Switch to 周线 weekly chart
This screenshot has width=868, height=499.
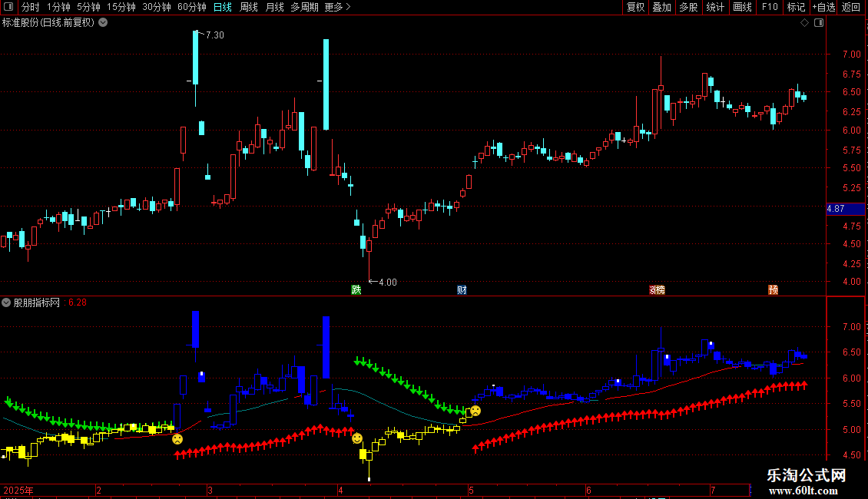tap(249, 7)
